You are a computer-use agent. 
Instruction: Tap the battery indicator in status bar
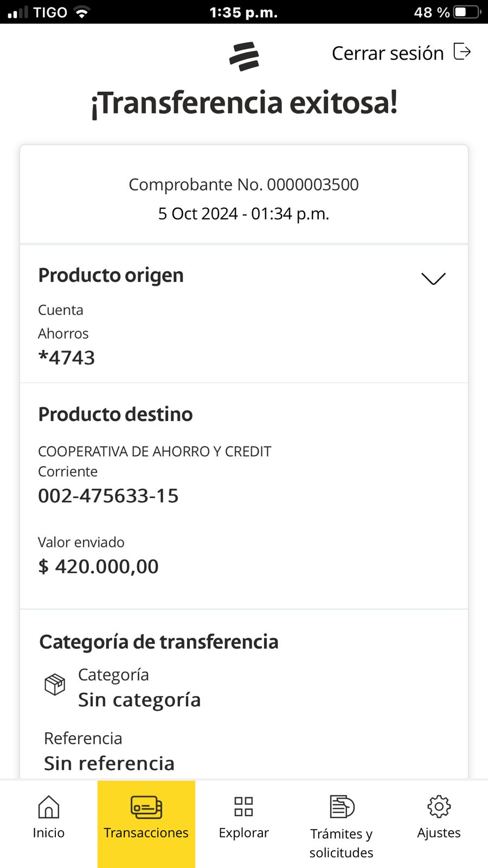point(467,12)
